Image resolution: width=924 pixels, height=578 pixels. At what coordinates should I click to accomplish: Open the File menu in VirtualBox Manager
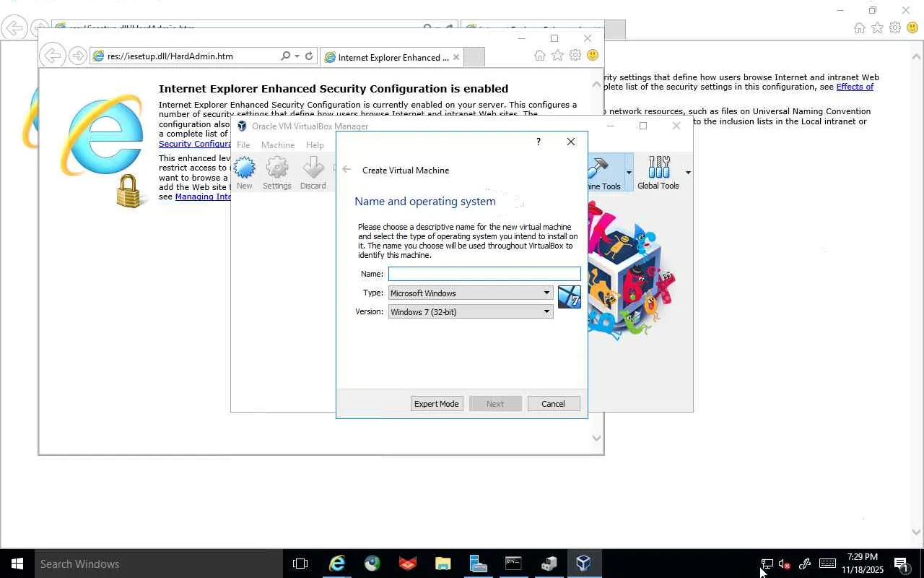[243, 145]
